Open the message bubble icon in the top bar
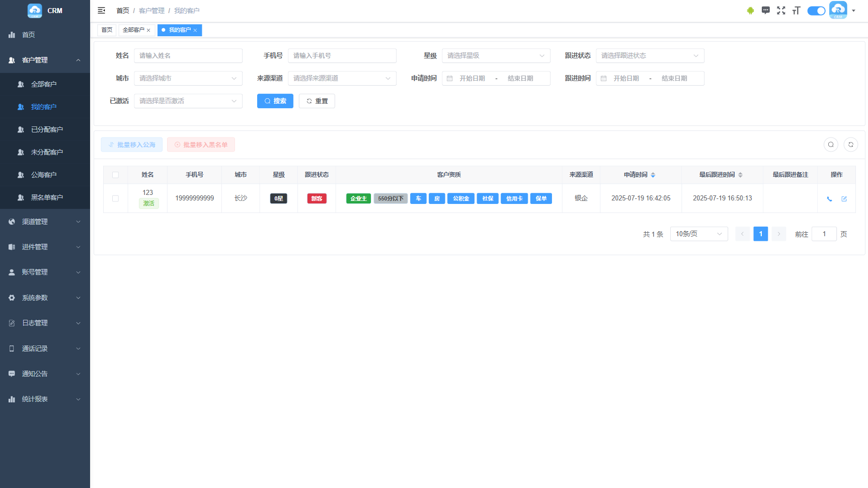The image size is (868, 488). pyautogui.click(x=765, y=11)
